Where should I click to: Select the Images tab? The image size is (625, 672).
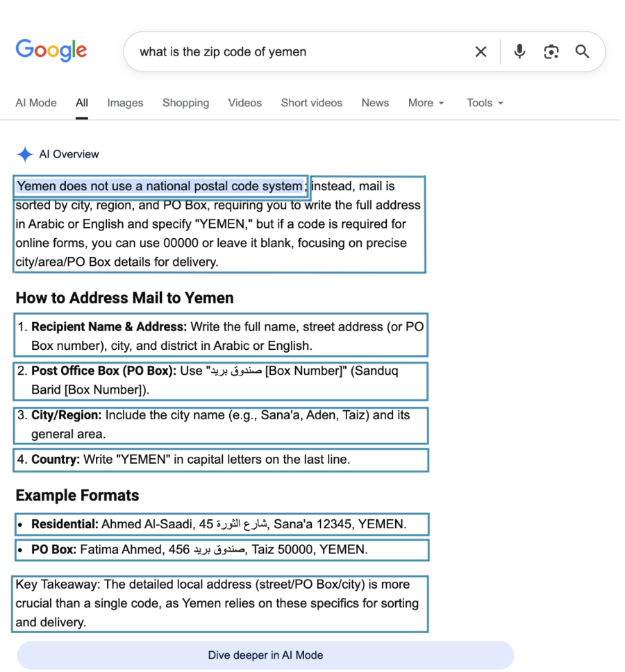pos(125,103)
